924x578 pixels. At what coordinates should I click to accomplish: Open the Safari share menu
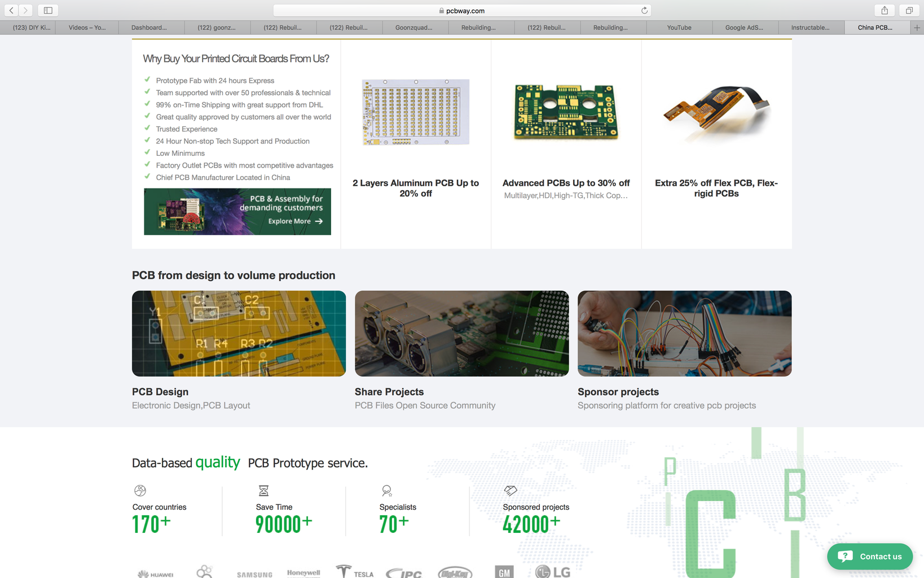point(885,10)
